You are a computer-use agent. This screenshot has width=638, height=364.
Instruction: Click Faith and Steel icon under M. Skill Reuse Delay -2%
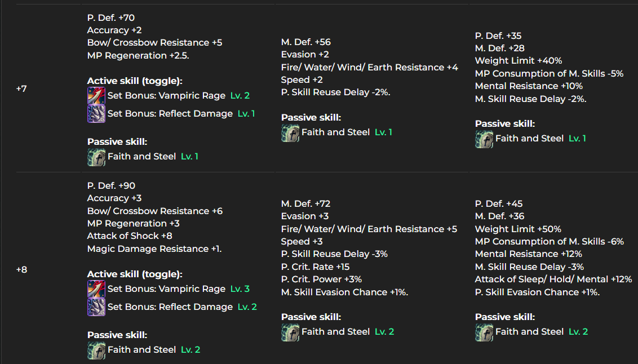[484, 139]
